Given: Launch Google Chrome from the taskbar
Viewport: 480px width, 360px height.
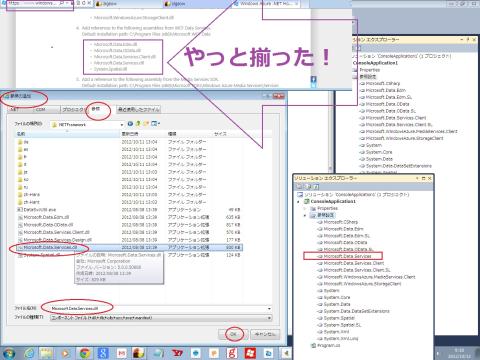Looking at the screenshot, I should point(84,353).
